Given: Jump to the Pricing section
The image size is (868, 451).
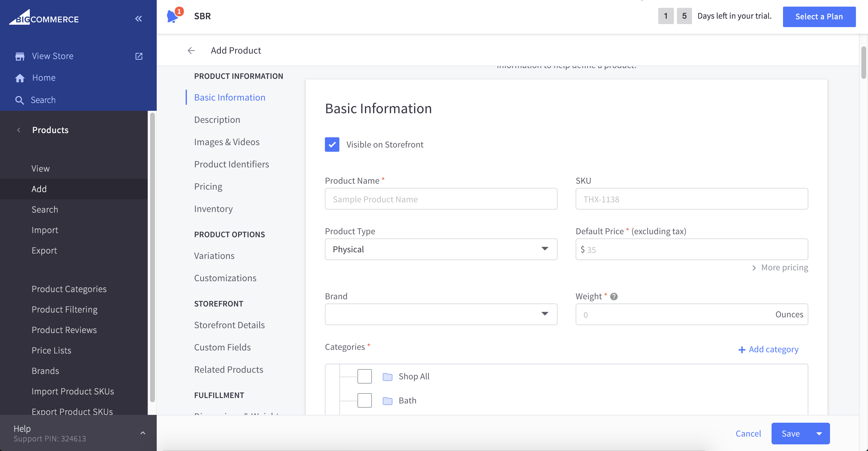Looking at the screenshot, I should click(x=208, y=186).
